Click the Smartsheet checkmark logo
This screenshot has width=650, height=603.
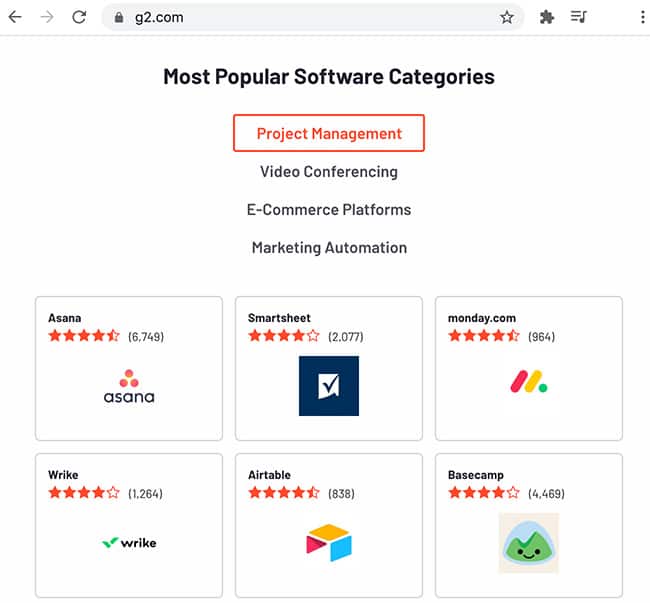point(329,386)
